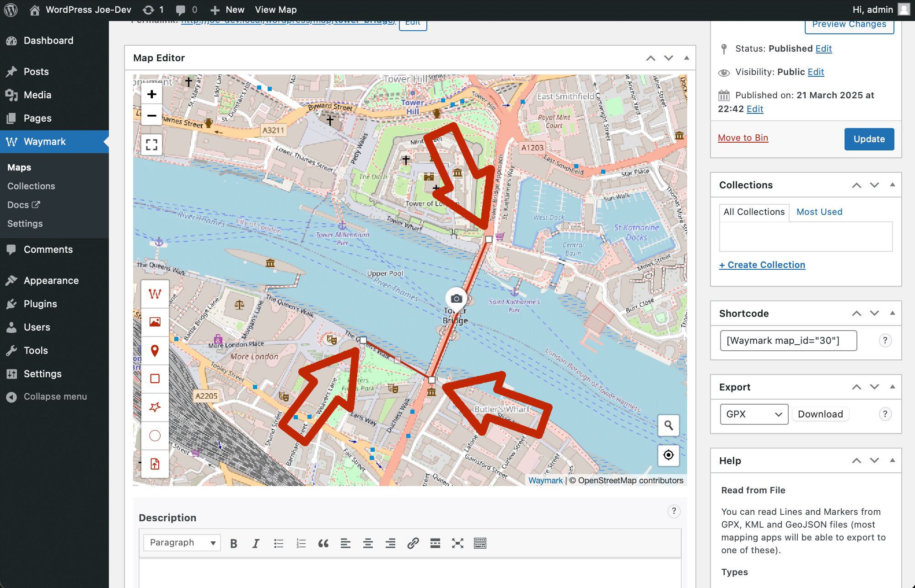Select the draw rectangle tool
This screenshot has width=915, height=588.
(x=155, y=379)
